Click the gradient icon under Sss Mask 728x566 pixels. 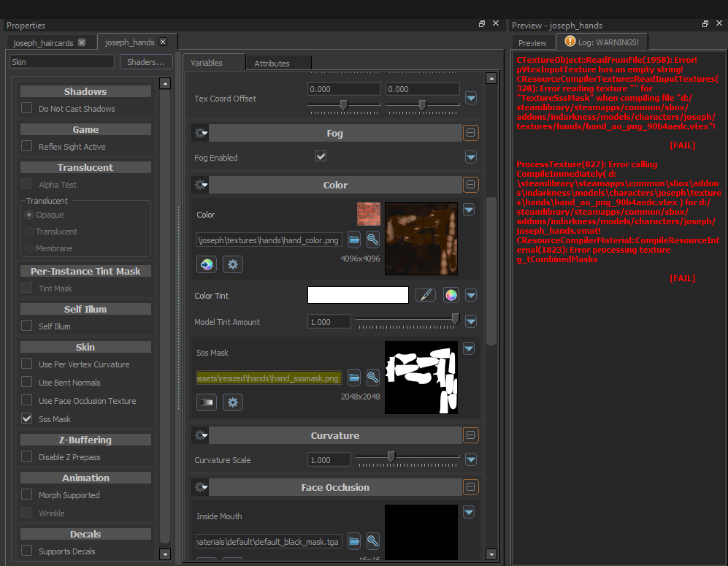(205, 402)
